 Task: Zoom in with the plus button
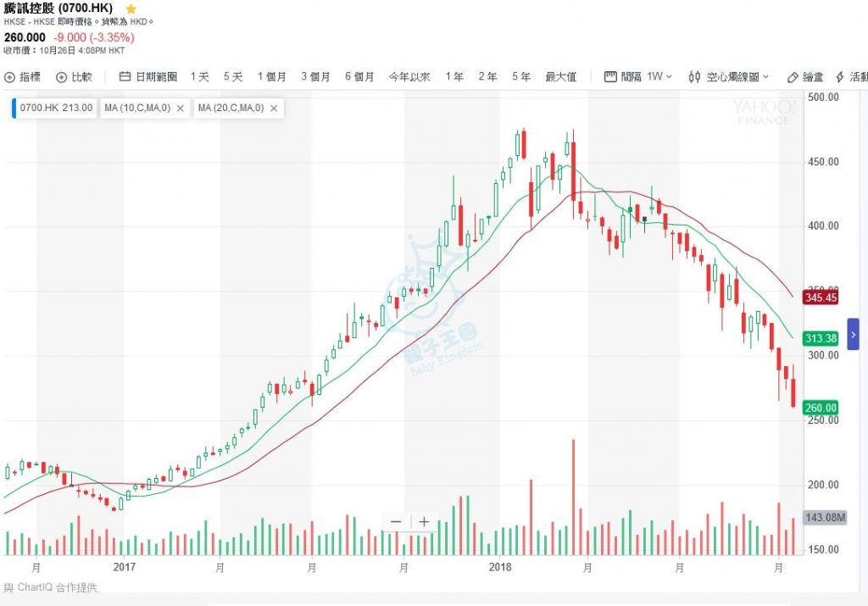[x=424, y=521]
